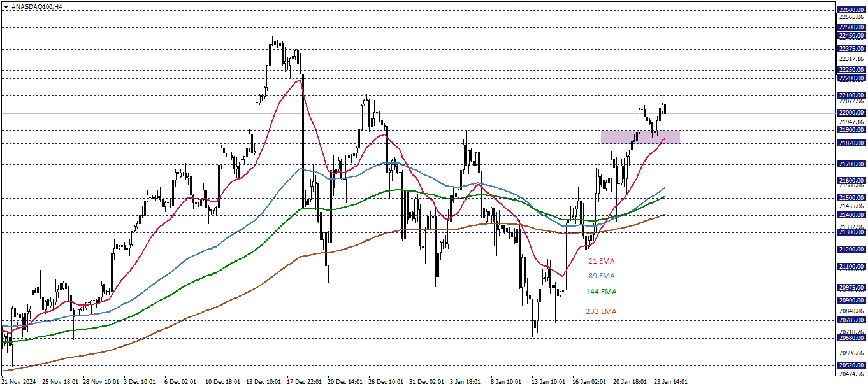Image resolution: width=868 pixels, height=389 pixels.
Task: Click the 21947.16 price scale value
Action: point(851,122)
